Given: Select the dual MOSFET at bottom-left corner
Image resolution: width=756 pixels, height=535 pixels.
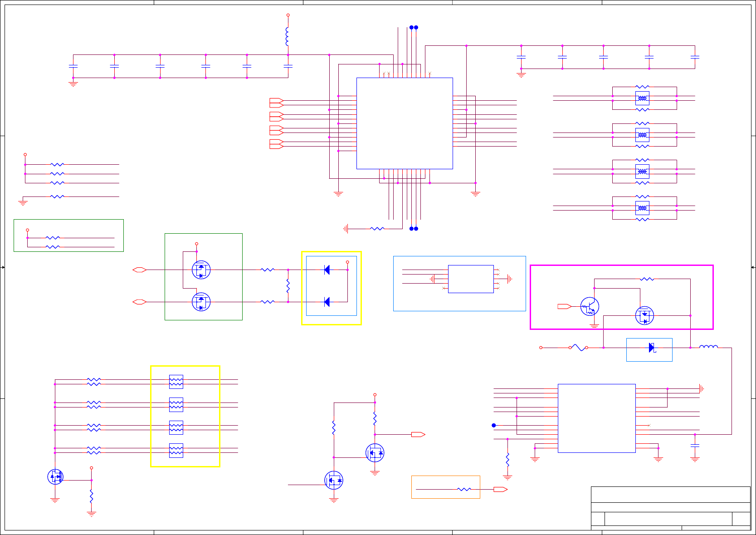Looking at the screenshot, I should click(x=55, y=476).
